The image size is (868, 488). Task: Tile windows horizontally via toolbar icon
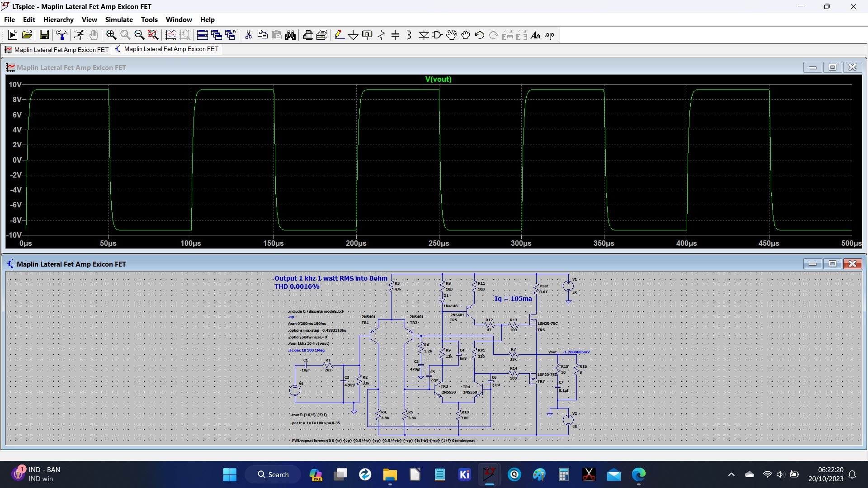pyautogui.click(x=203, y=35)
